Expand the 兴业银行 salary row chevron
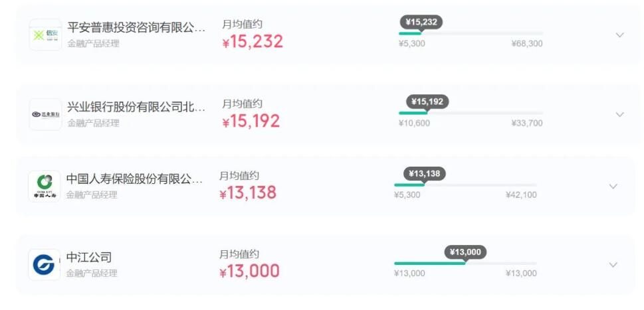Viewport: 644px width, 310px height. (x=620, y=114)
